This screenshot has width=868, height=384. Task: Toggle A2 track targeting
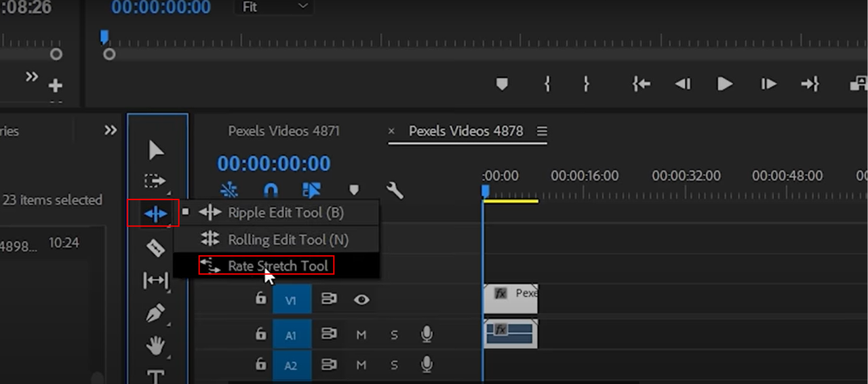[x=292, y=365]
